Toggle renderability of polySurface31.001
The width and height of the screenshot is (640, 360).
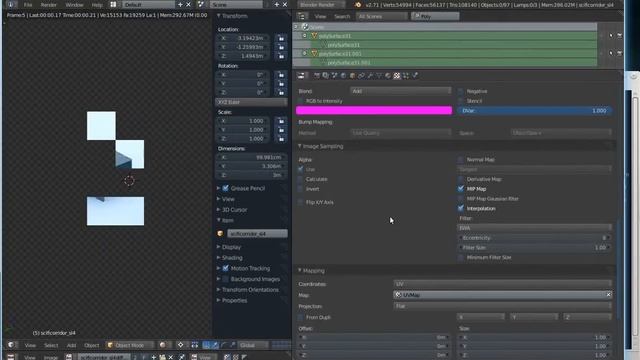click(620, 53)
